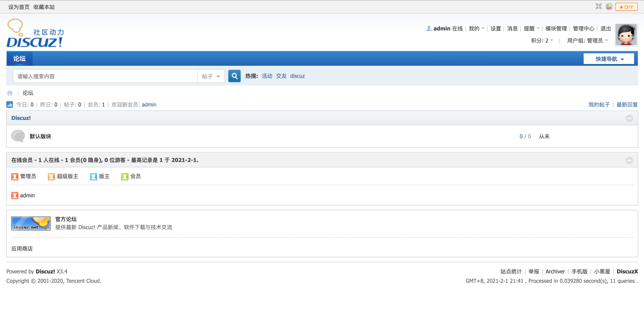Open the 快捷导航 dropdown
The width and height of the screenshot is (644, 311).
(x=609, y=59)
